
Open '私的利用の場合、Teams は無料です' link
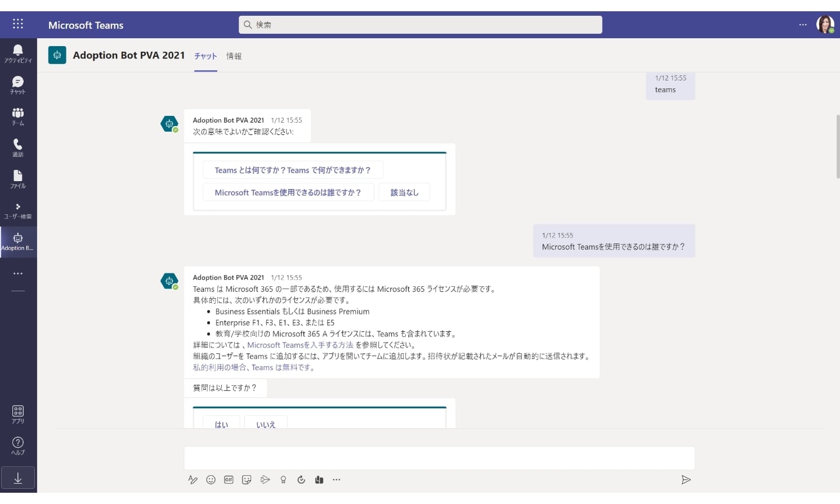point(252,367)
